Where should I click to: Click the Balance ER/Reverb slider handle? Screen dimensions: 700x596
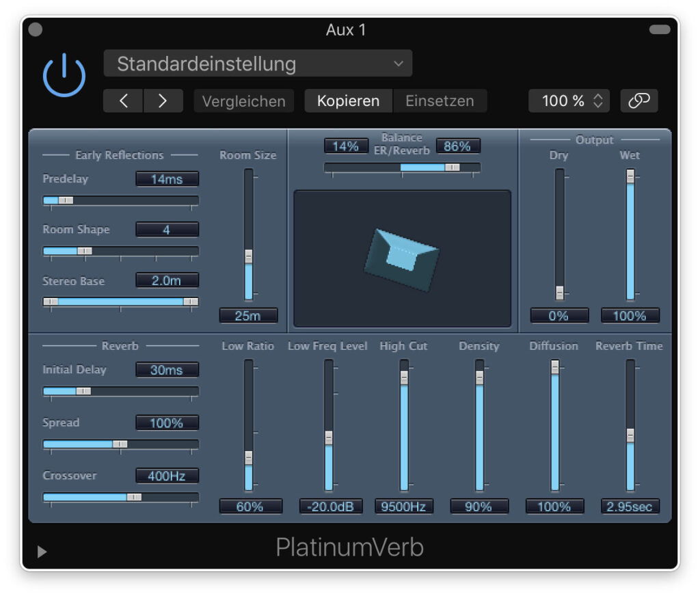click(453, 167)
